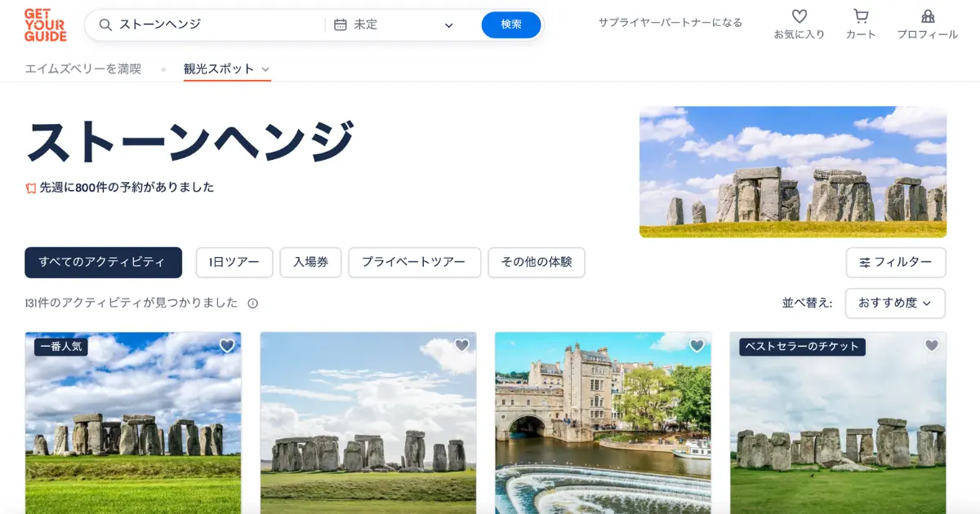Click the 一番人気 badge
Screen dimensions: 980x514
click(x=60, y=347)
